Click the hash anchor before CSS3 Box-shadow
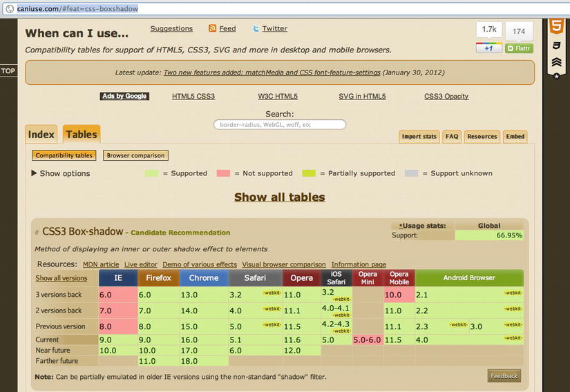 point(37,233)
